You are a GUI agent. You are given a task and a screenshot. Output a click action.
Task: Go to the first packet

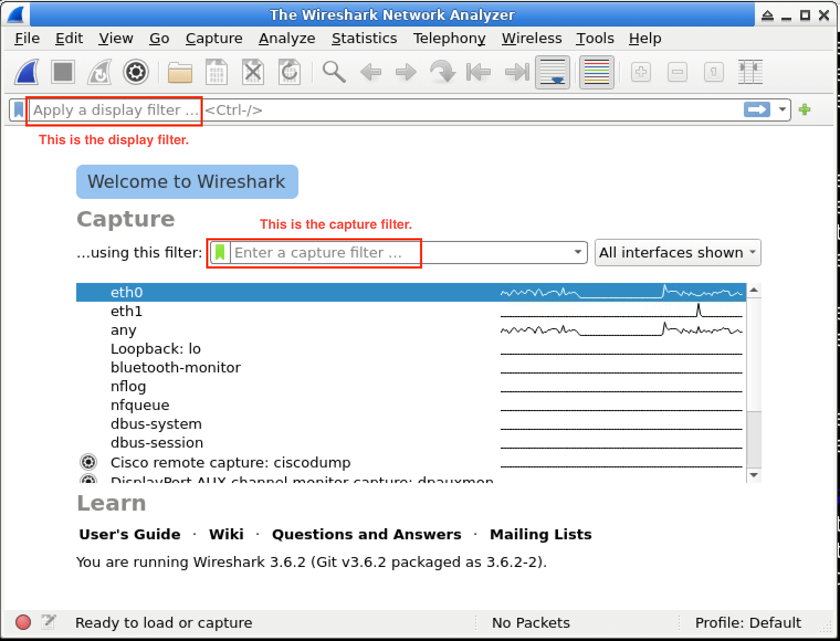[x=477, y=72]
